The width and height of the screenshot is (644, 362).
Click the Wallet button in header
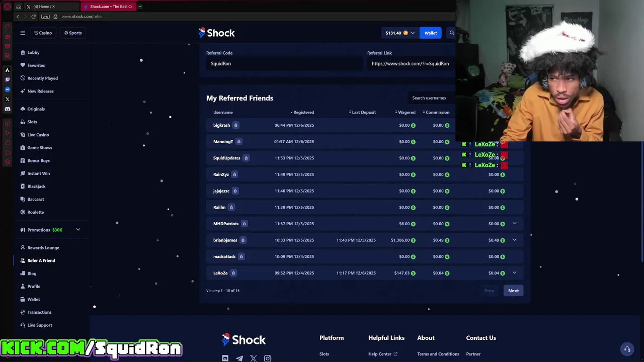click(x=431, y=33)
